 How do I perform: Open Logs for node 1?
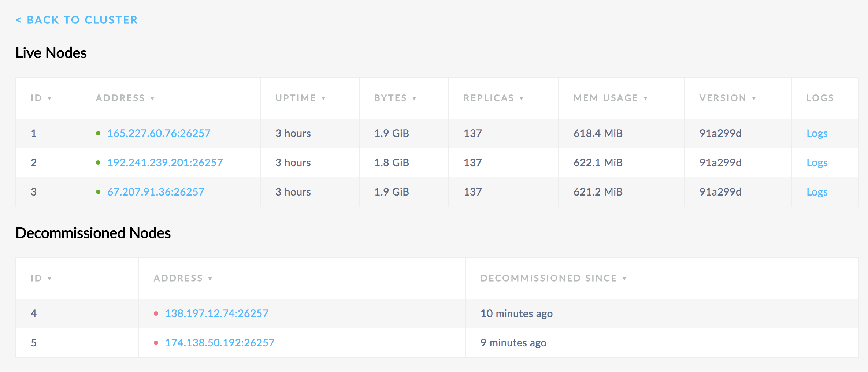tap(817, 133)
